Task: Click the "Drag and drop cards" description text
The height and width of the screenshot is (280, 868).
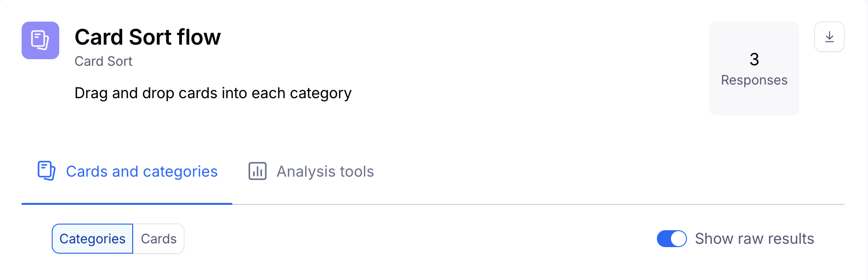Action: point(213,93)
